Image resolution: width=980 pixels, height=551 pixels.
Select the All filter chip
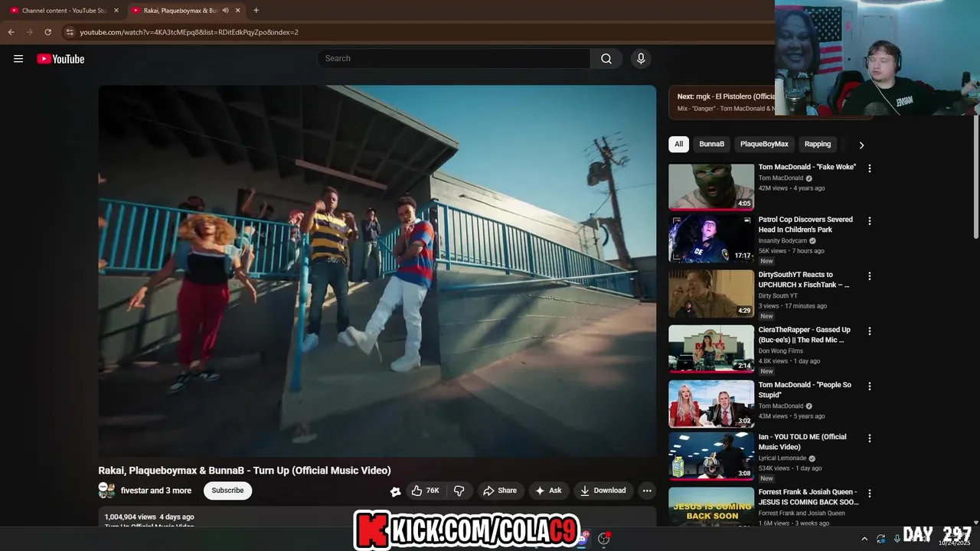678,144
